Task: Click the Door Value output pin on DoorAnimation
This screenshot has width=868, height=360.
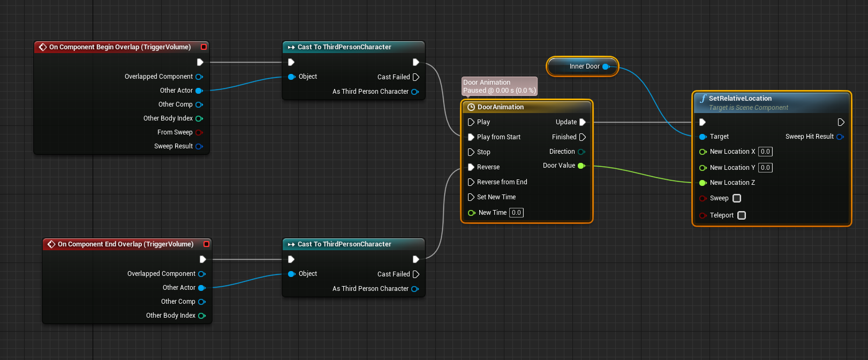Action: [x=582, y=166]
